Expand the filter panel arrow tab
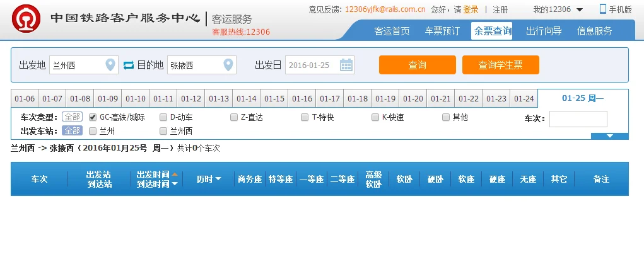 click(610, 136)
